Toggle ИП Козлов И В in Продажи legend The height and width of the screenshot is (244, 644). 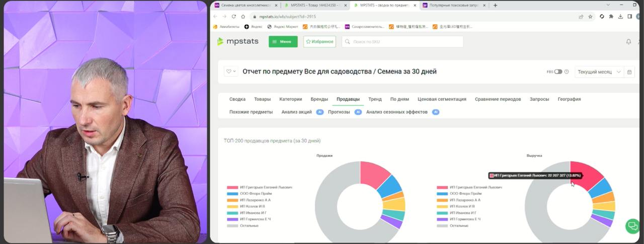coord(246,206)
